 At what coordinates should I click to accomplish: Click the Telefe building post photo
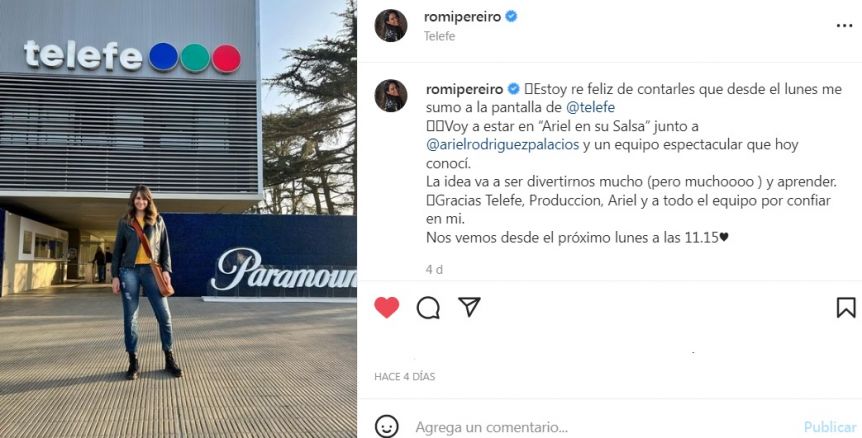coord(178,219)
